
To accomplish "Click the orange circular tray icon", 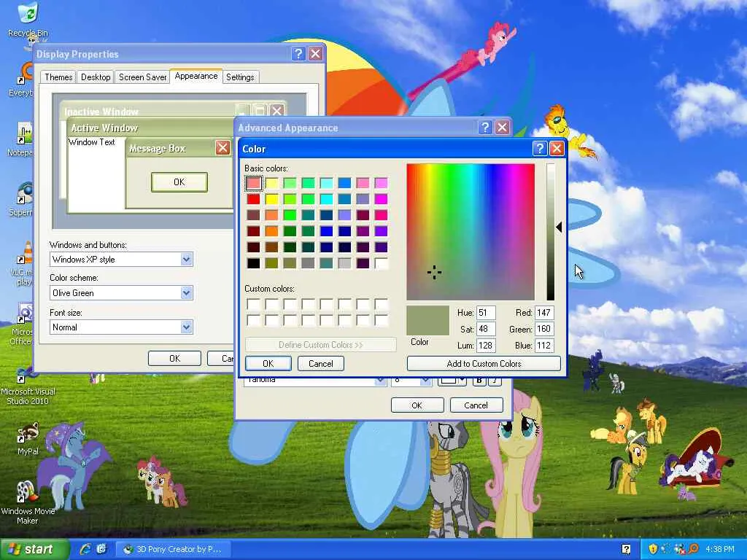I will (x=693, y=549).
